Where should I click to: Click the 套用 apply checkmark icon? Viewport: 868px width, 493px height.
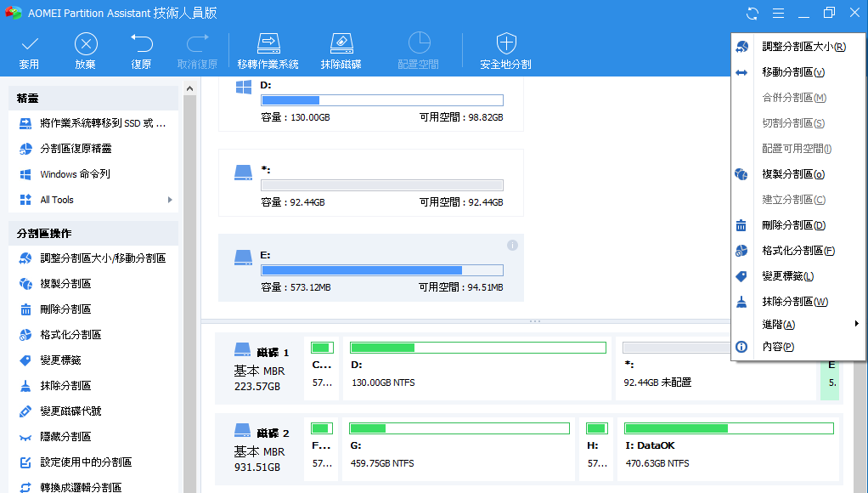[30, 44]
